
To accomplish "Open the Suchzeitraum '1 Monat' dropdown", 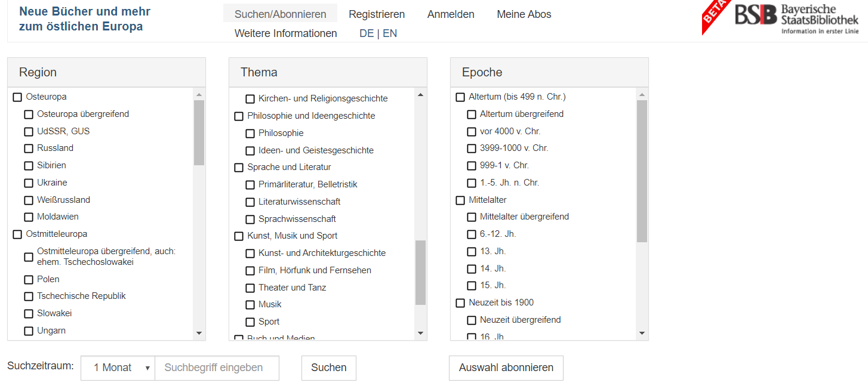I will pos(118,368).
